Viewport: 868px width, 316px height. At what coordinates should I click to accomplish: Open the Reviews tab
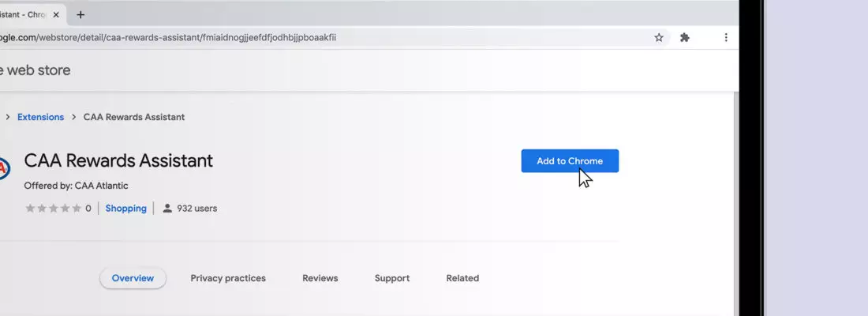(x=320, y=278)
